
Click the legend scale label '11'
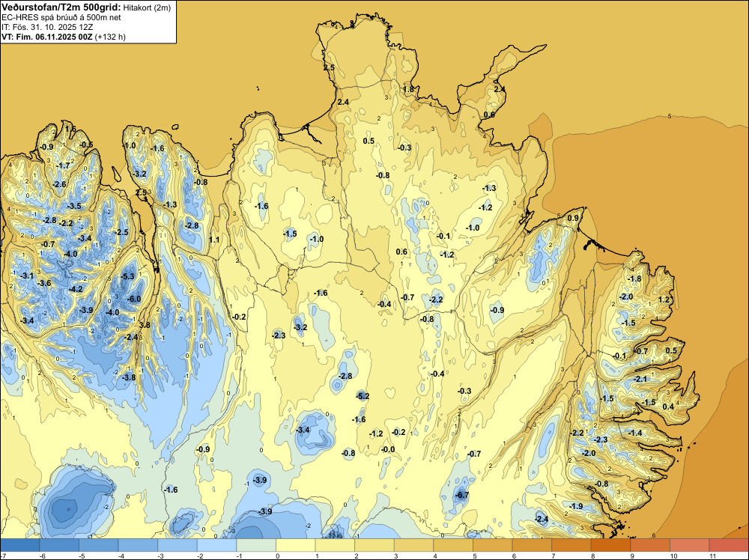point(712,556)
